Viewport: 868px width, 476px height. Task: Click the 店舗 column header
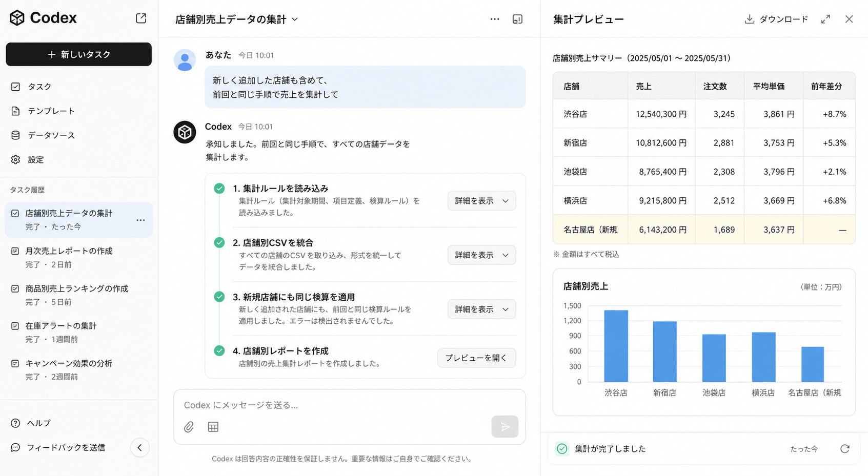[x=591, y=86]
